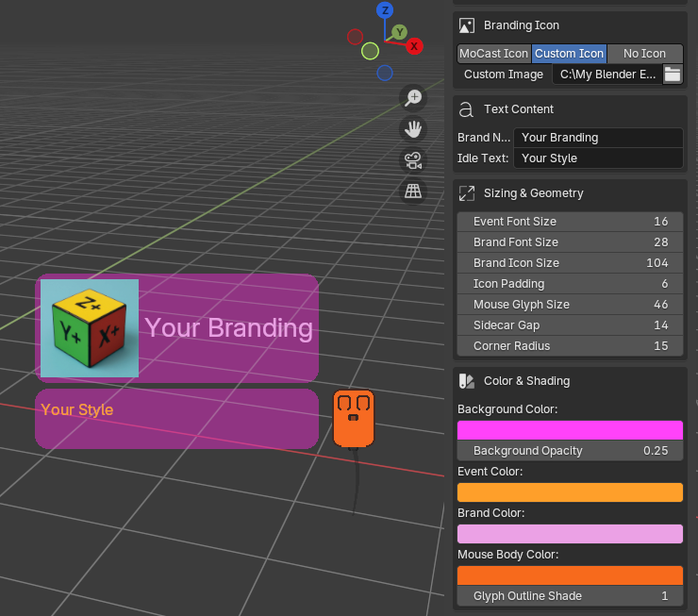The height and width of the screenshot is (616, 698).
Task: Click the red X axis gizmo
Action: [414, 45]
